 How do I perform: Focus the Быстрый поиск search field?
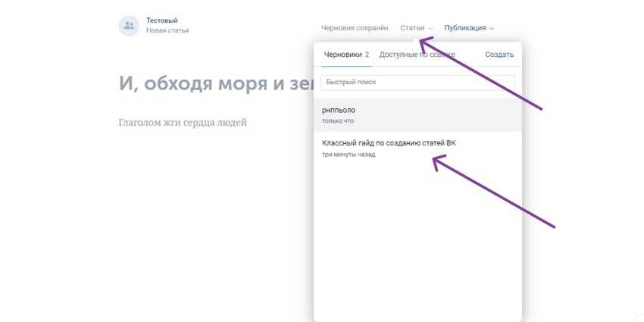tap(417, 82)
